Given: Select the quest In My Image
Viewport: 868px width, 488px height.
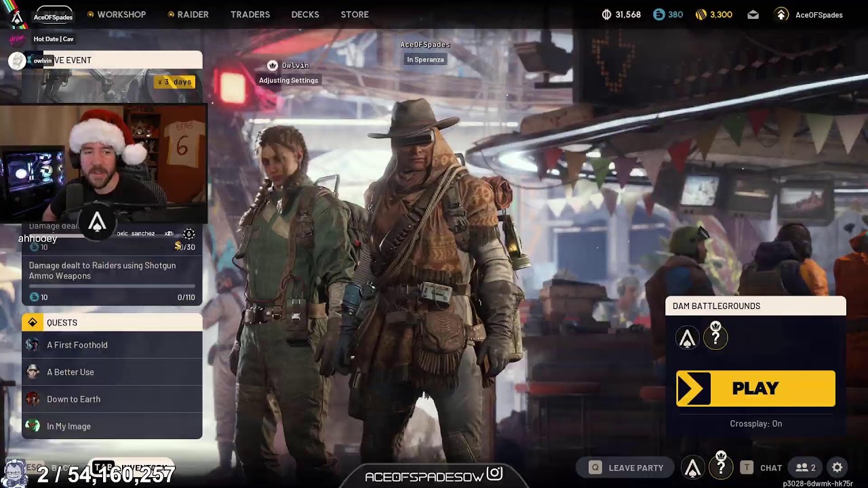Looking at the screenshot, I should pos(112,426).
